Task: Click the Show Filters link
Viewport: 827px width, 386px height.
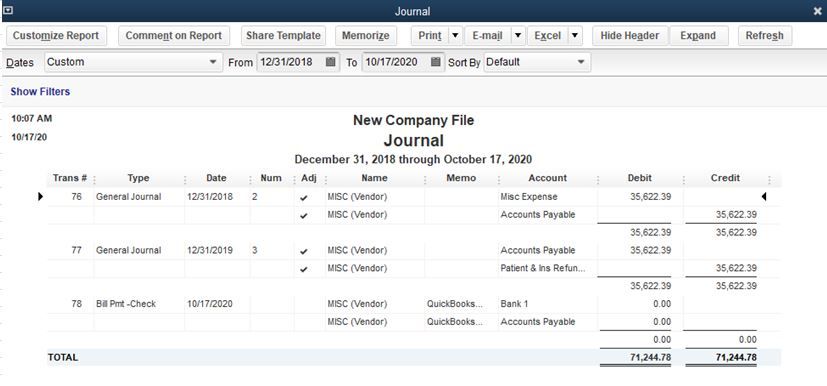Action: point(40,92)
